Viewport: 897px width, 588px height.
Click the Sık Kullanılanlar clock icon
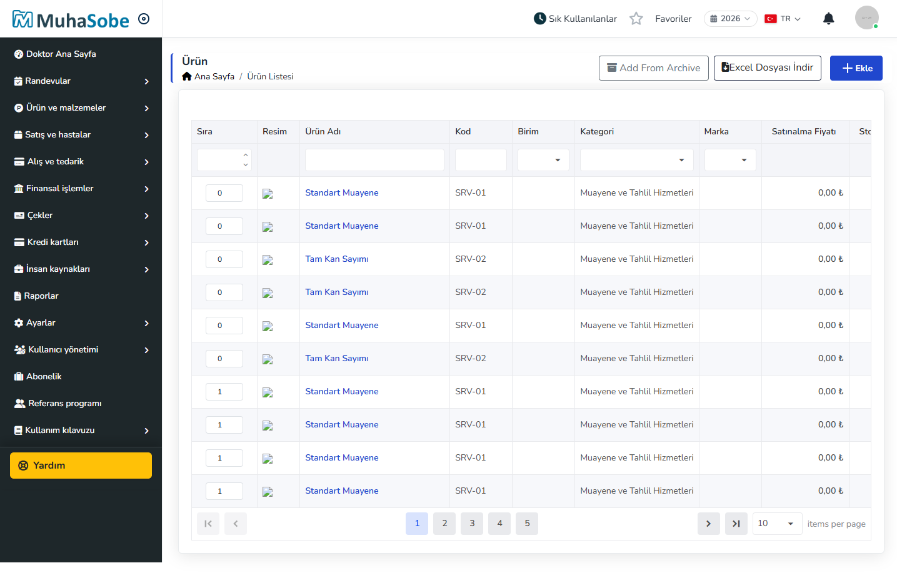(x=539, y=19)
